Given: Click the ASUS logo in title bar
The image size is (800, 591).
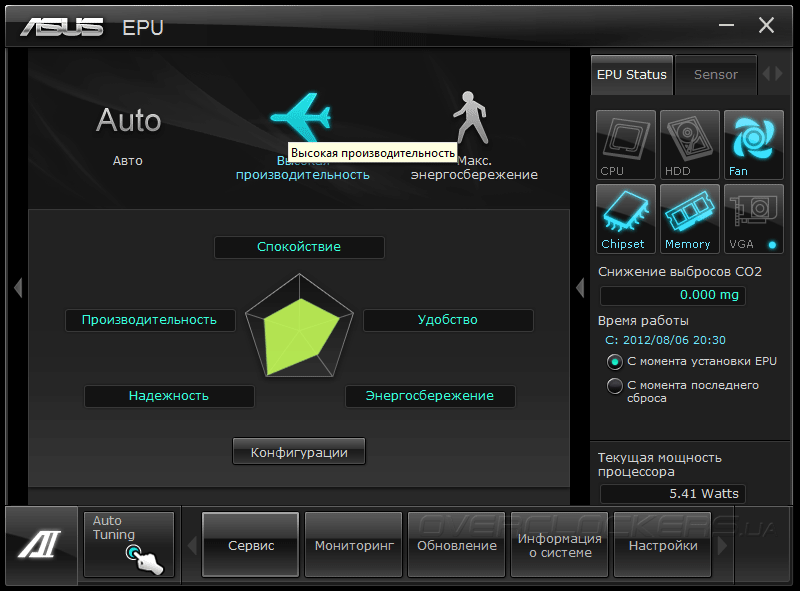Looking at the screenshot, I should pos(62,27).
